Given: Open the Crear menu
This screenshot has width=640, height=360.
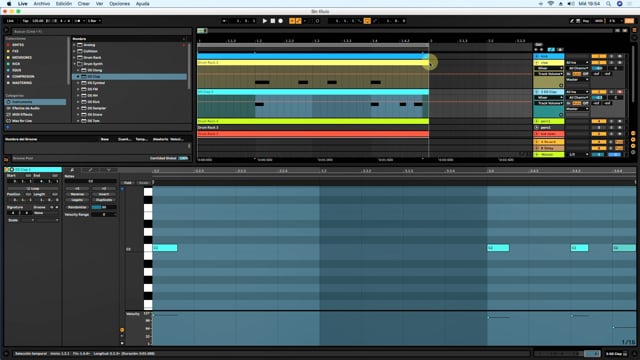Looking at the screenshot, I should [84, 4].
